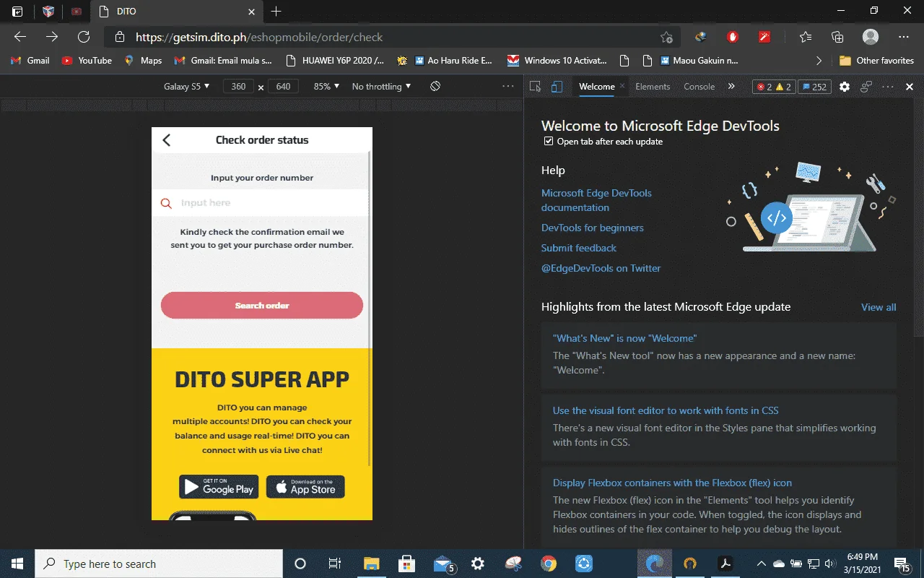Image resolution: width=924 pixels, height=578 pixels.
Task: Show hidden system tray icons chevron
Action: click(761, 564)
